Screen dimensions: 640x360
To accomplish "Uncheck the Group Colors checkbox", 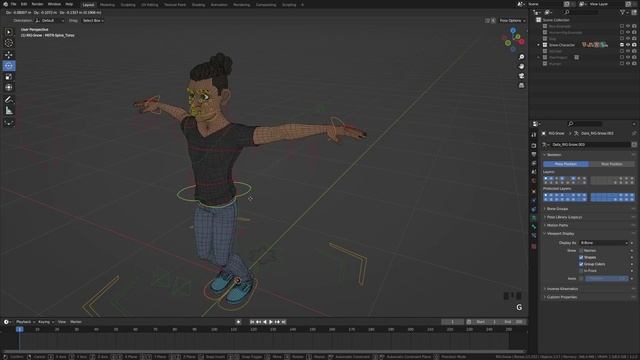I will pos(581,264).
